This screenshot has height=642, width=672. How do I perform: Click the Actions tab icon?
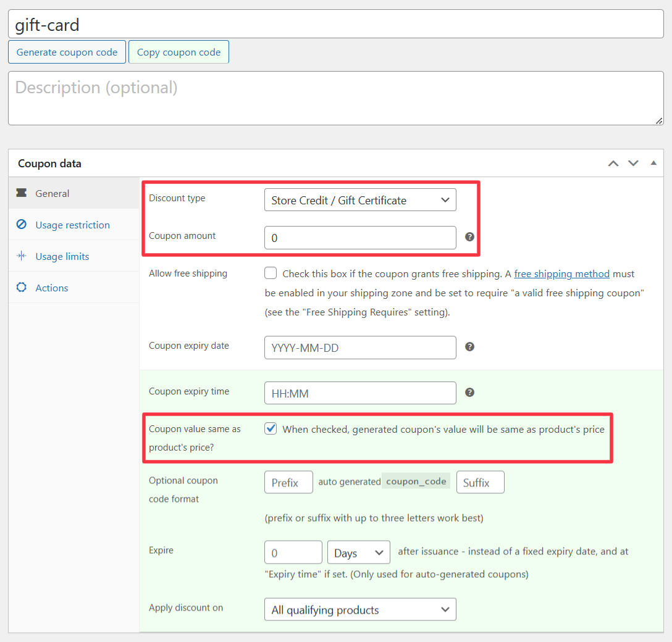[22, 288]
